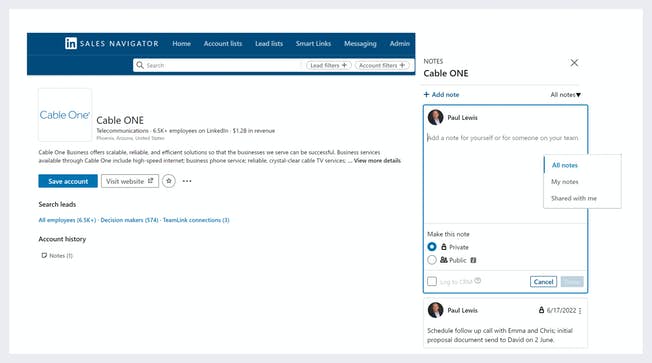The height and width of the screenshot is (363, 652).
Task: Choose Shared with me filter option
Action: (x=574, y=198)
